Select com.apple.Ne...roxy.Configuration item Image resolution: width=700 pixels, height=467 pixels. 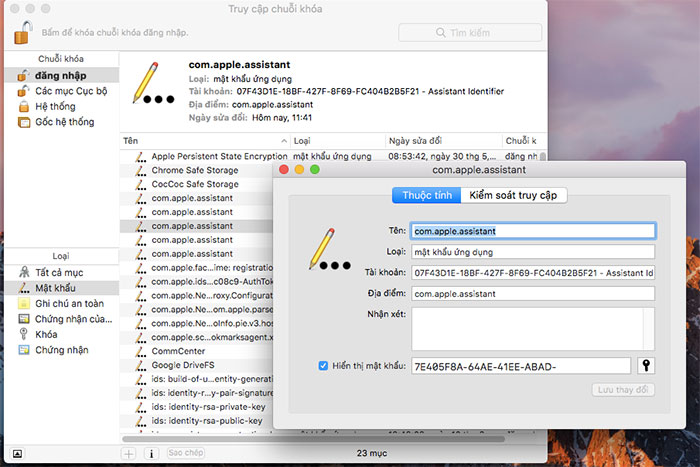tap(196, 296)
